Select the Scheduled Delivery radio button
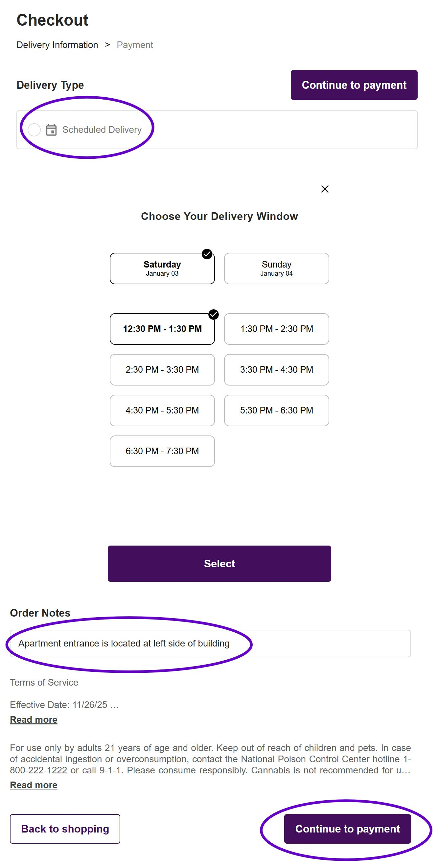The height and width of the screenshot is (868, 438). (34, 130)
